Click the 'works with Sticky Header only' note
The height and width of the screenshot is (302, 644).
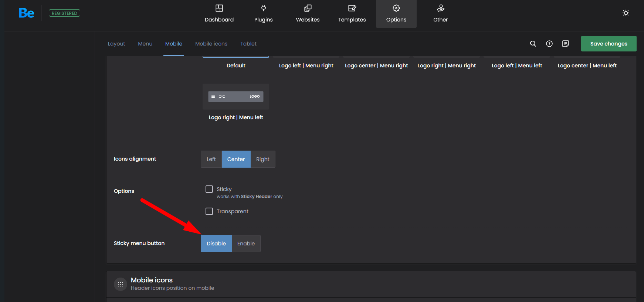tap(250, 197)
